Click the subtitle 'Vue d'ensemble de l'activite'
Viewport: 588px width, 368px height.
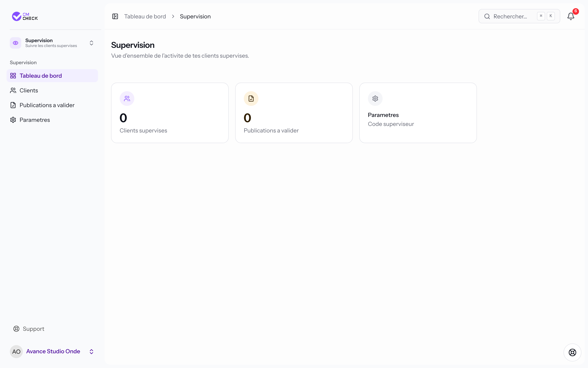(180, 56)
